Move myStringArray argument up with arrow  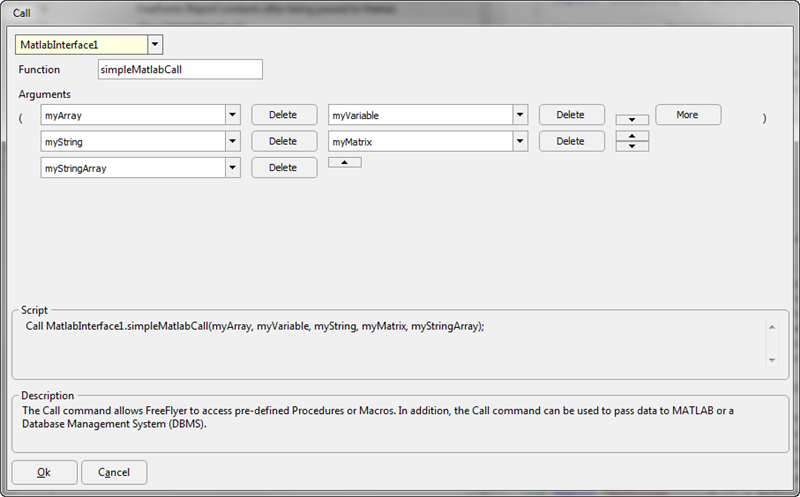click(345, 162)
